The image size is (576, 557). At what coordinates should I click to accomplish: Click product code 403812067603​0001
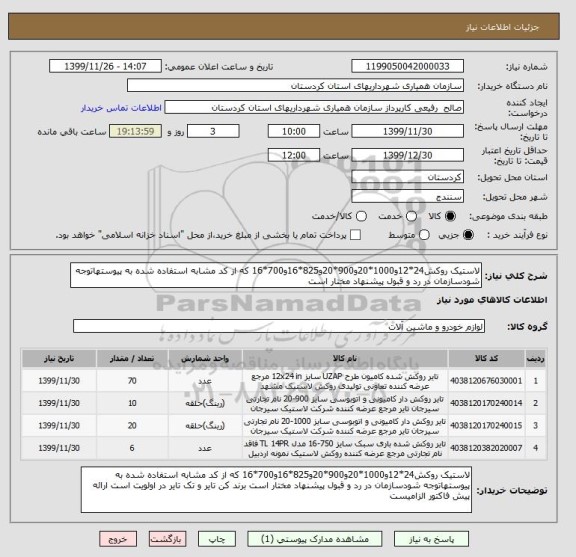pyautogui.click(x=486, y=381)
